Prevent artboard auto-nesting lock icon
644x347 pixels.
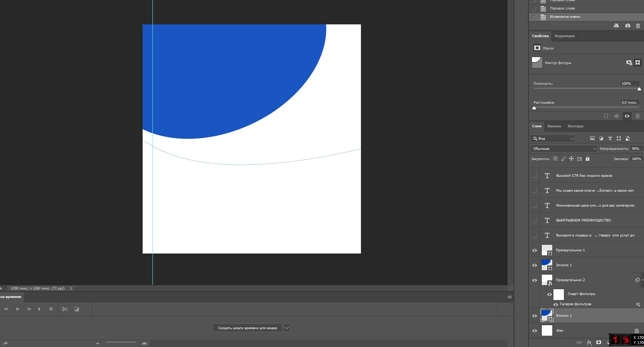[x=580, y=159]
